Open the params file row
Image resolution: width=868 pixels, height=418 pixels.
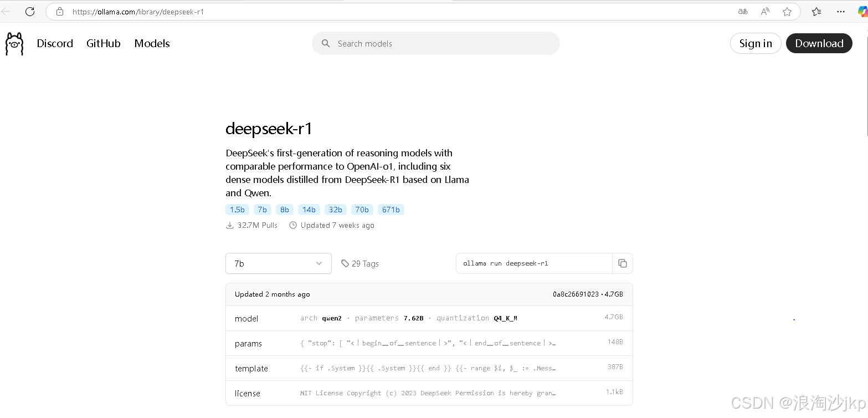(x=429, y=343)
